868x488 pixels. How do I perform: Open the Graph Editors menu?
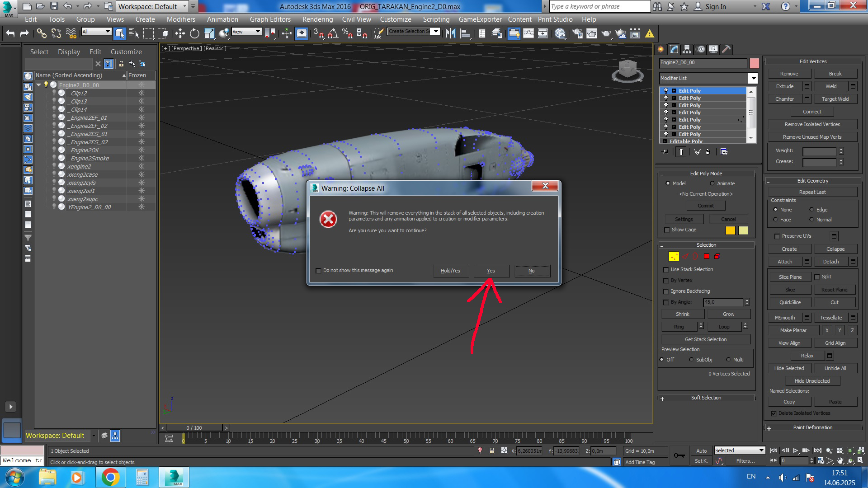[270, 19]
